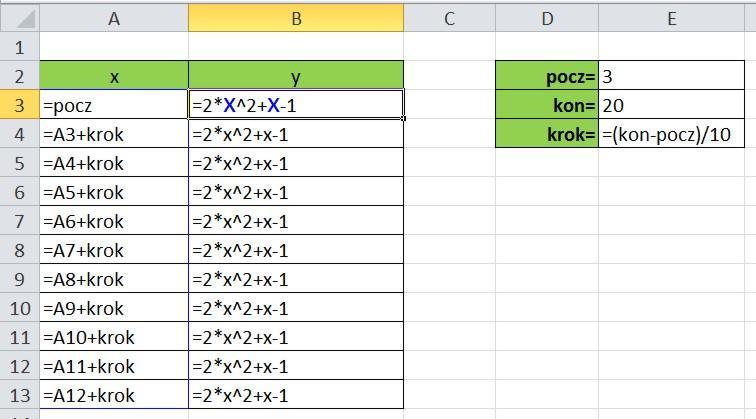Select row 10 header
This screenshot has width=756, height=419.
pyautogui.click(x=20, y=308)
